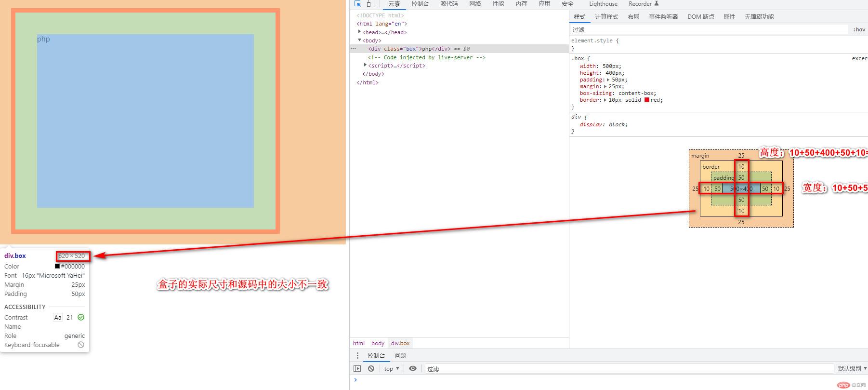The height and width of the screenshot is (390, 868).
Task: Click the box model content size 500×400
Action: (x=741, y=188)
